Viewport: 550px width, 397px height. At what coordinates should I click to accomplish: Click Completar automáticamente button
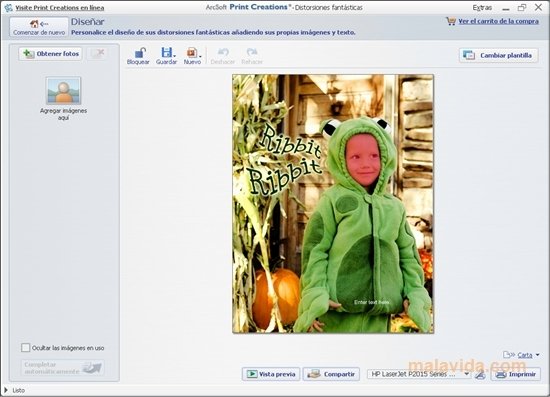[x=62, y=368]
